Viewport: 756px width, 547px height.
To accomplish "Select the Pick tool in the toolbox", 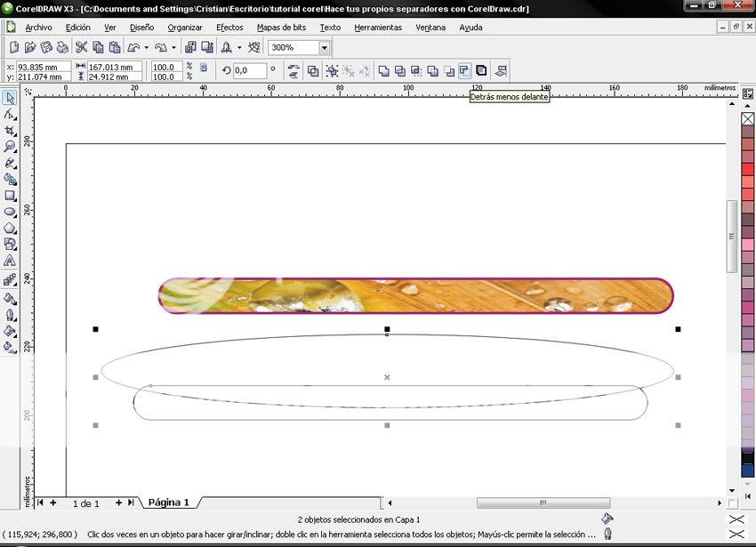I will pos(10,98).
